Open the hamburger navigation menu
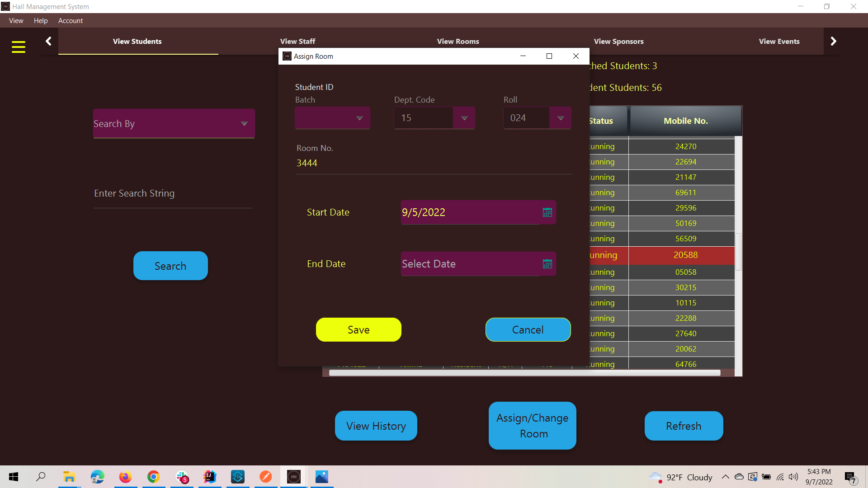The image size is (868, 488). click(x=19, y=47)
